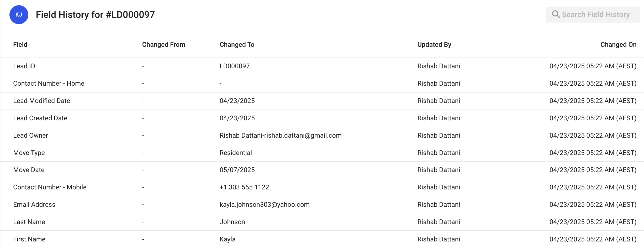Click the Updated By column header

click(434, 45)
